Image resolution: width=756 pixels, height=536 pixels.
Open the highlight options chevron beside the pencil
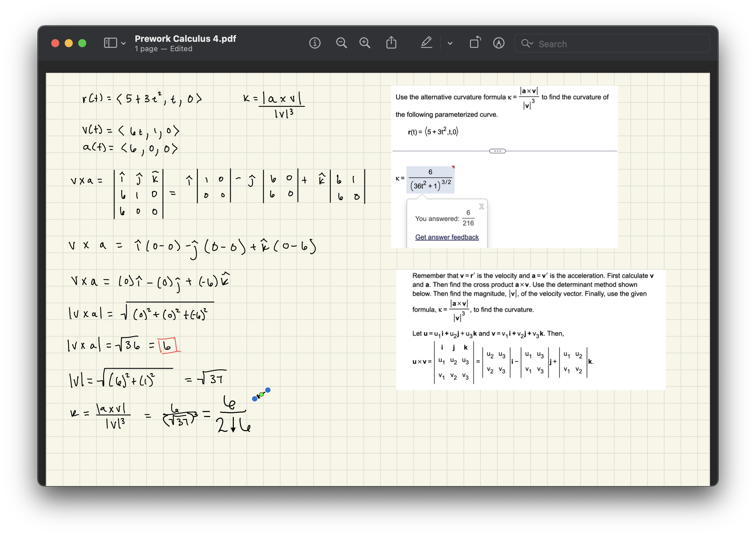(x=450, y=43)
